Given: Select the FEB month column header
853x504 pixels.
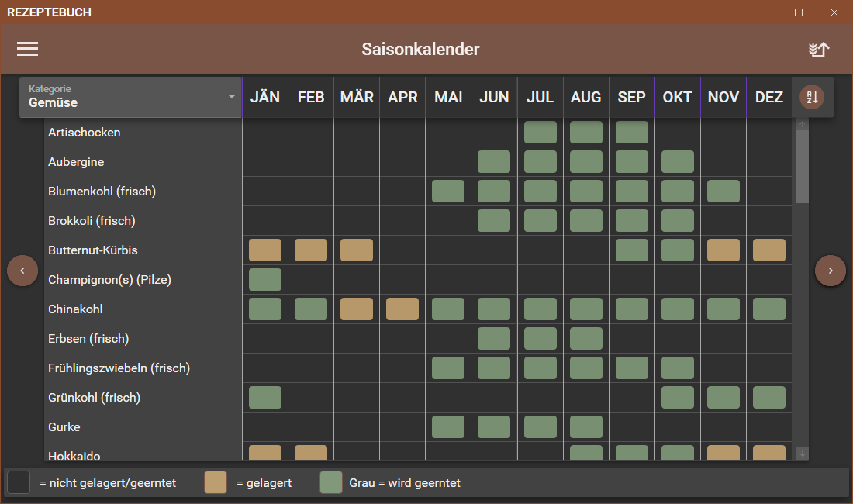Looking at the screenshot, I should [311, 98].
